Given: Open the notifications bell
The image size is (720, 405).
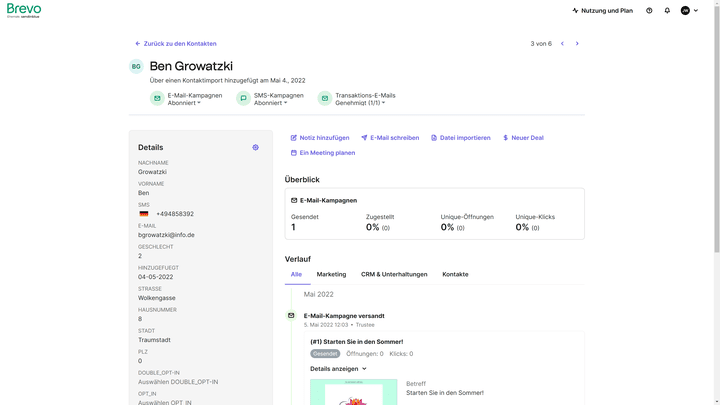Looking at the screenshot, I should [667, 11].
